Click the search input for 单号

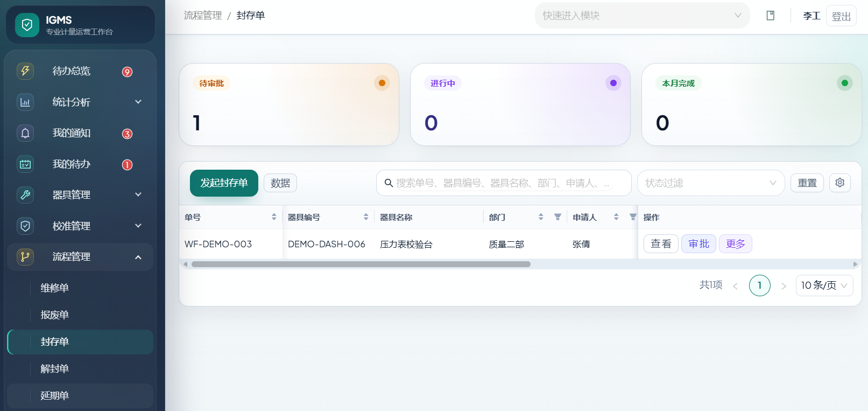point(504,183)
